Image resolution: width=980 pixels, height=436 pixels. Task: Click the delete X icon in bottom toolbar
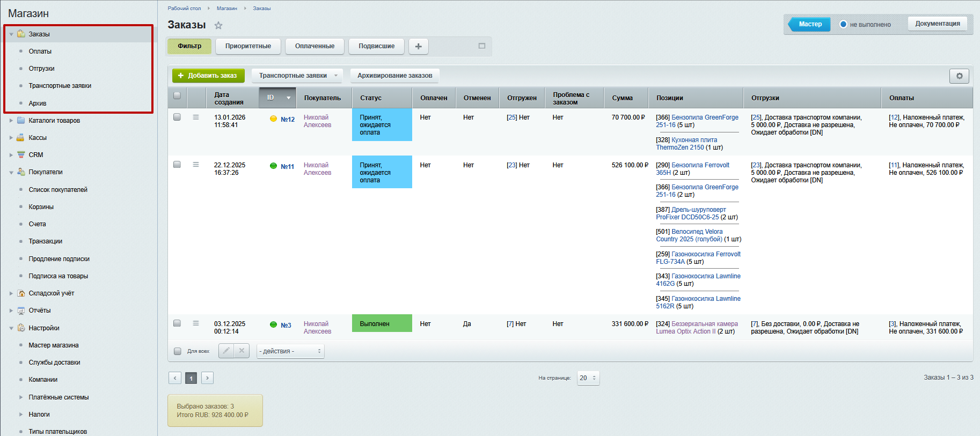(x=242, y=351)
